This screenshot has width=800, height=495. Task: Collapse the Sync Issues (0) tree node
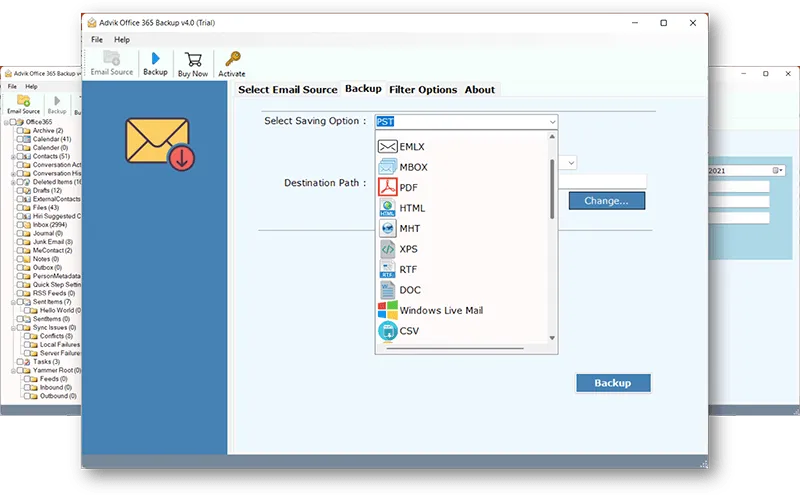point(13,328)
